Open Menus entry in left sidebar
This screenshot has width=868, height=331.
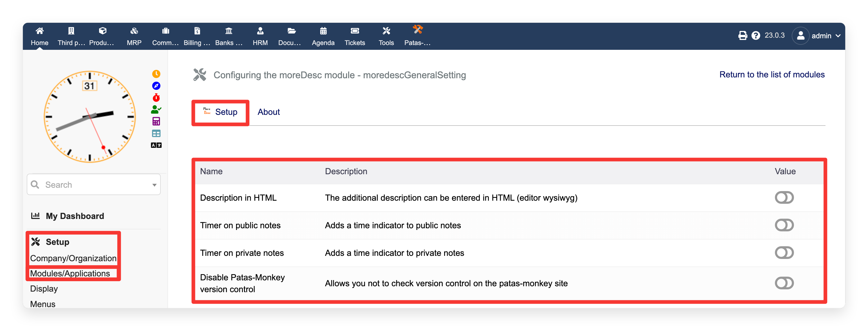43,304
